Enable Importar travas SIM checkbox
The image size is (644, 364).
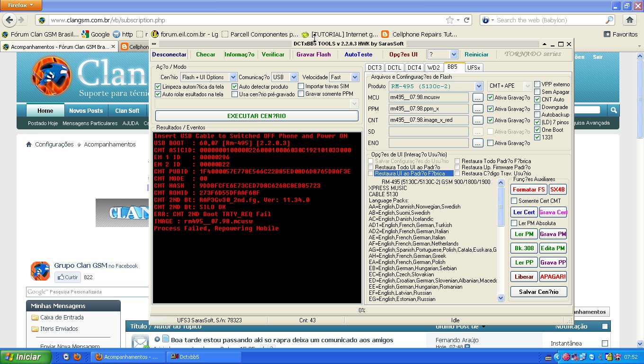pos(301,86)
